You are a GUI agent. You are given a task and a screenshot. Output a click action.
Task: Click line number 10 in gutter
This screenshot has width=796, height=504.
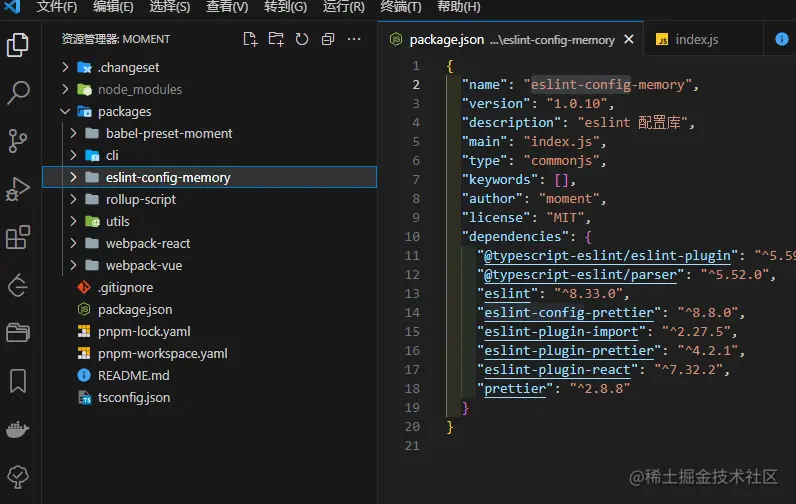412,237
